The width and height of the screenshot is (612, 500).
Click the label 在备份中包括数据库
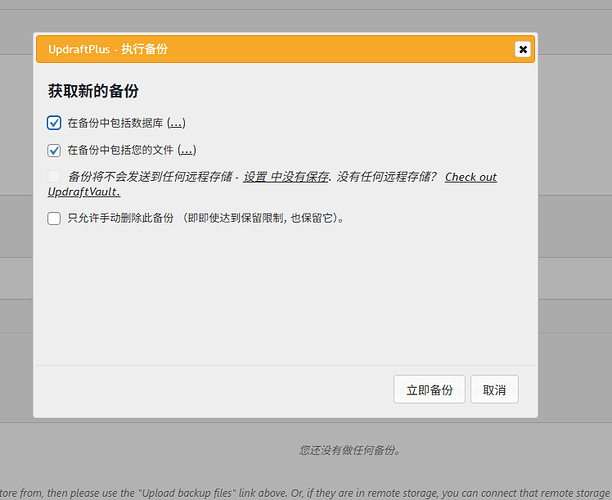point(115,123)
